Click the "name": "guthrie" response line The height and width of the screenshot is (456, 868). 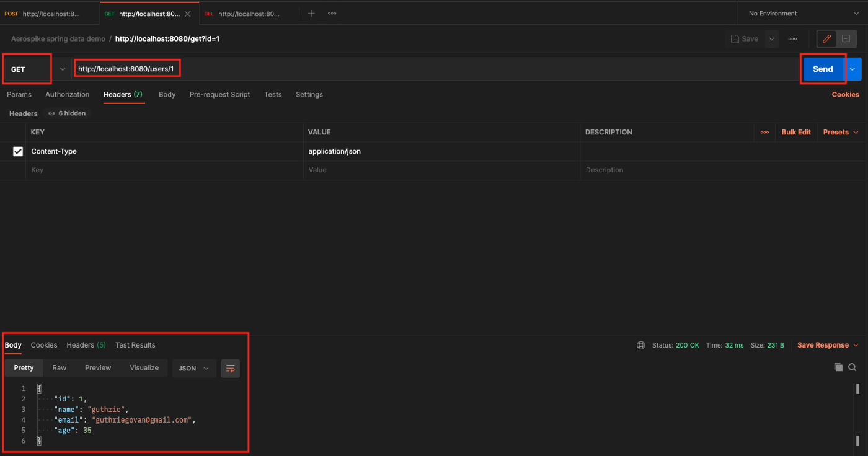click(x=91, y=409)
